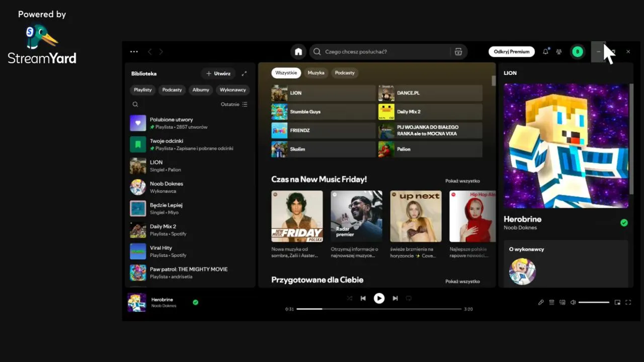Open the Herobrine cover art in right panel
The image size is (644, 362).
pyautogui.click(x=566, y=146)
